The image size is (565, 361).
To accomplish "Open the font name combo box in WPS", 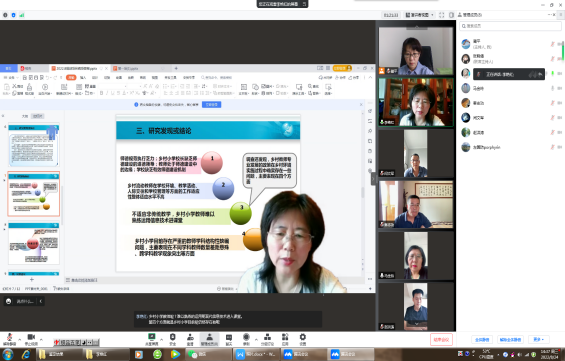I will 112,86.
